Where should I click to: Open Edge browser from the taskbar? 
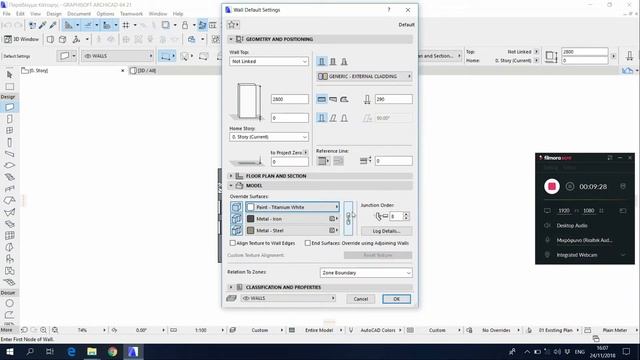(x=71, y=351)
